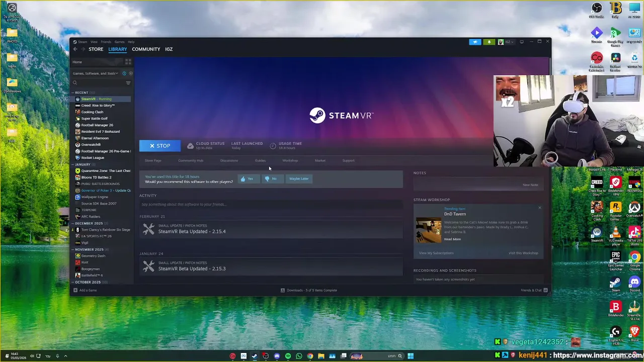Open Epic Games Launcher desktop icon
The image size is (644, 362).
pyautogui.click(x=616, y=260)
